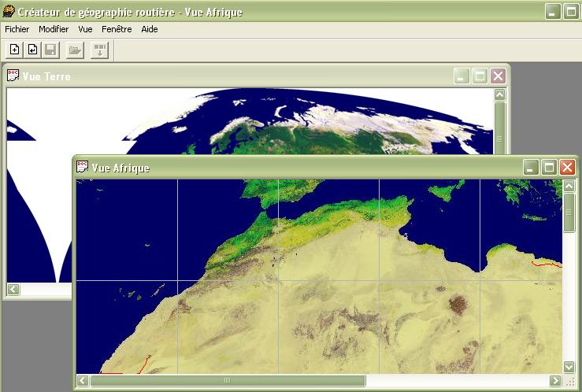
Task: Click Vue Afrique scroll up arrow
Action: (x=569, y=186)
